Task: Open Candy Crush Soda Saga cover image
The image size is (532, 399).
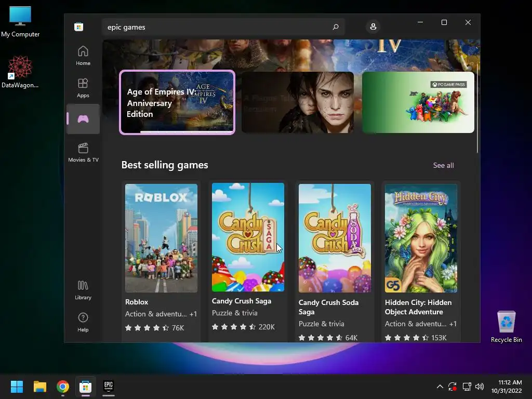Action: click(335, 238)
